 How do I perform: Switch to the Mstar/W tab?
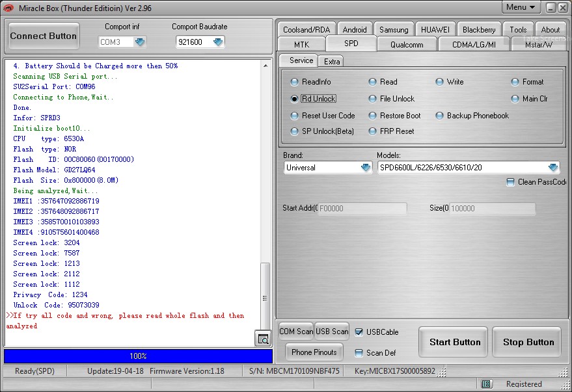[x=538, y=44]
